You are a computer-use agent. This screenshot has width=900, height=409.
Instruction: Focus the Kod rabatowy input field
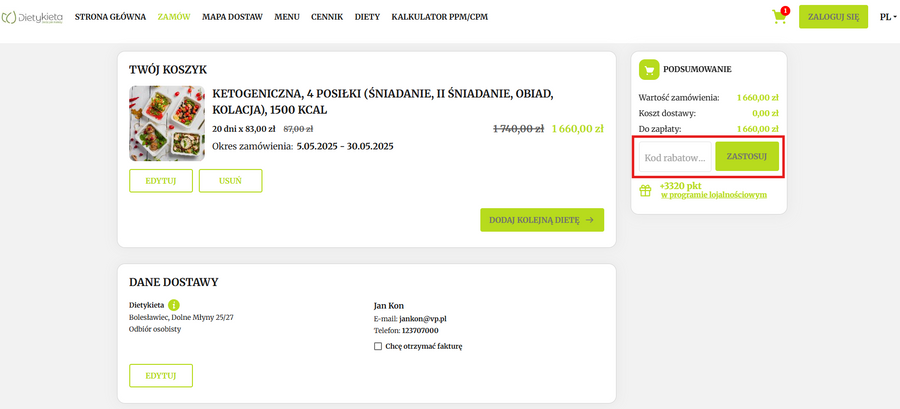tap(676, 157)
